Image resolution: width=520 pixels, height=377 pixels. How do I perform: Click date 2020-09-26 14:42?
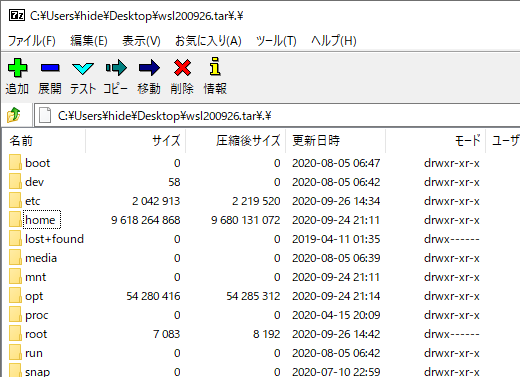[x=336, y=334]
